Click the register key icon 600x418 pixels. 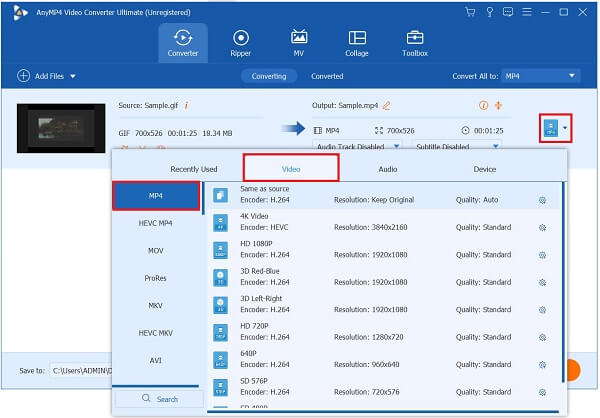tap(489, 12)
